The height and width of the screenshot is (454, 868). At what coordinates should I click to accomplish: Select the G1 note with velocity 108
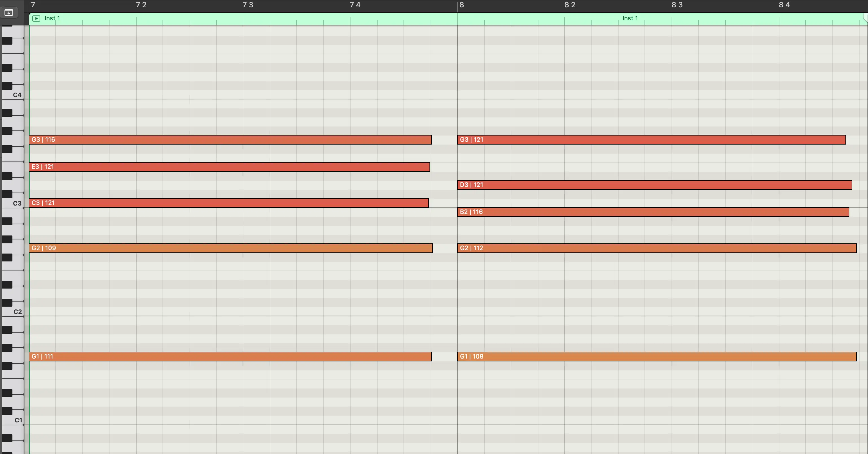coord(656,357)
